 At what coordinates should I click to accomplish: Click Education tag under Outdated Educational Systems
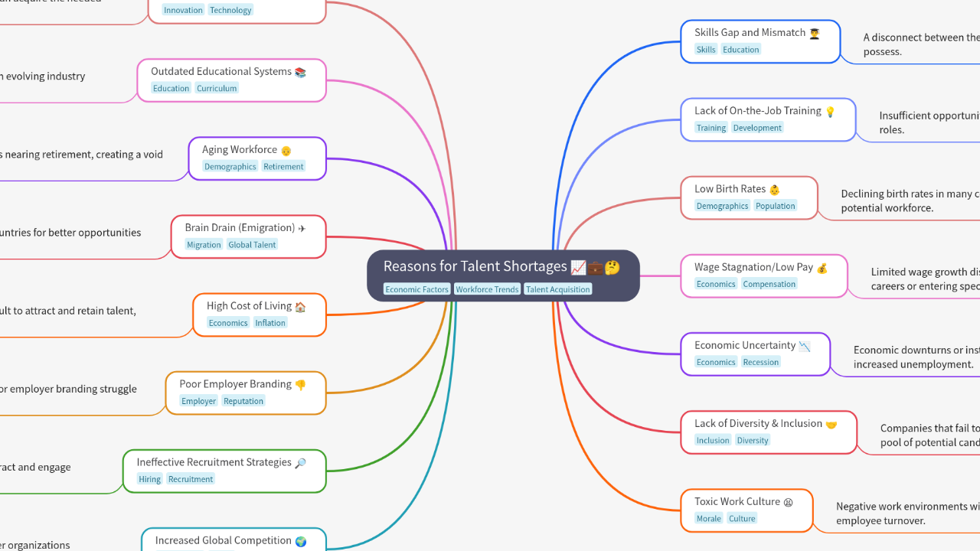(x=171, y=88)
